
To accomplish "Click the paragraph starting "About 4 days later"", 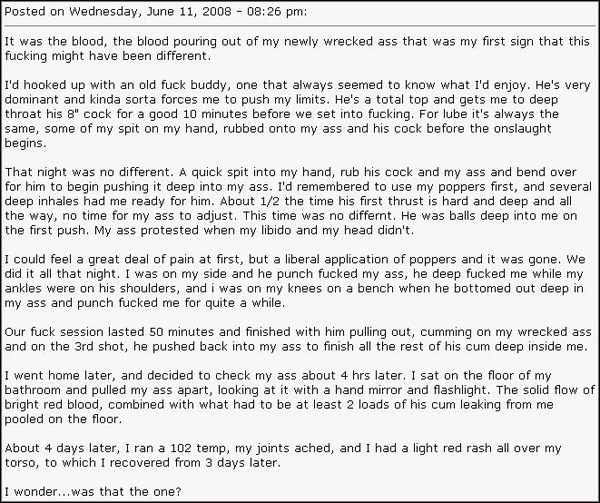I will tap(283, 456).
